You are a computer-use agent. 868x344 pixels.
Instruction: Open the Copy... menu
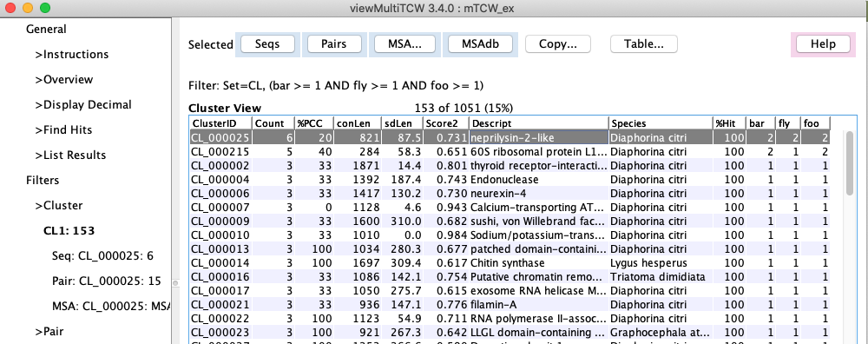pyautogui.click(x=558, y=44)
